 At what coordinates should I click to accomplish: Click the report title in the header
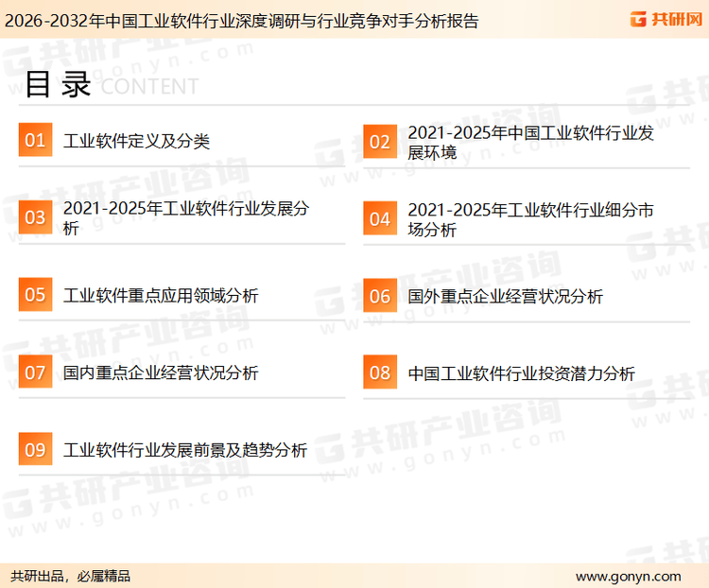coord(241,20)
